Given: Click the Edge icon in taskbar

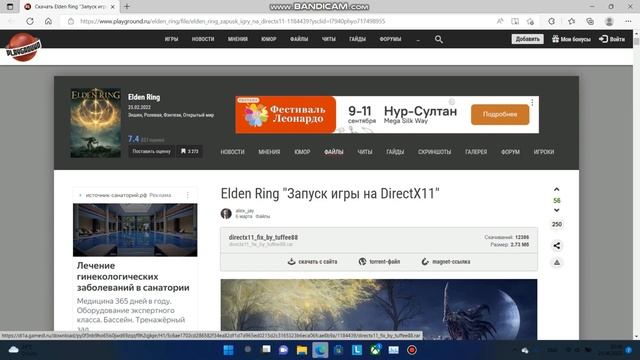Looking at the screenshot, I should point(320,350).
